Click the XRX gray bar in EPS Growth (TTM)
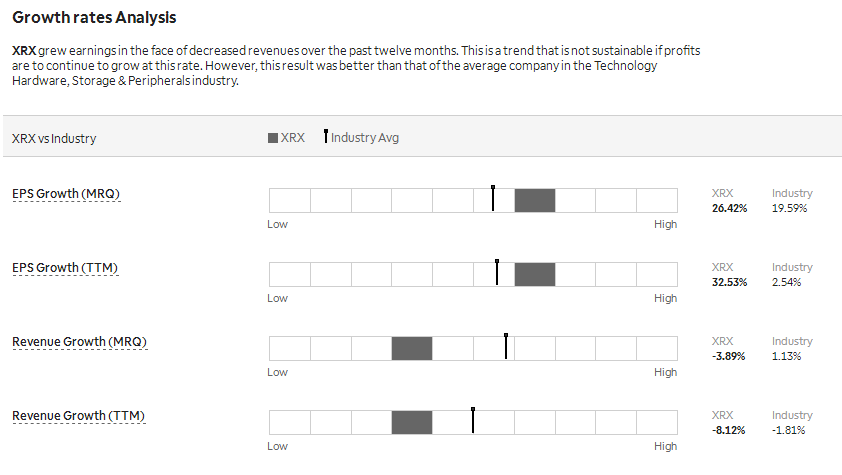This screenshot has height=475, width=842. click(535, 274)
